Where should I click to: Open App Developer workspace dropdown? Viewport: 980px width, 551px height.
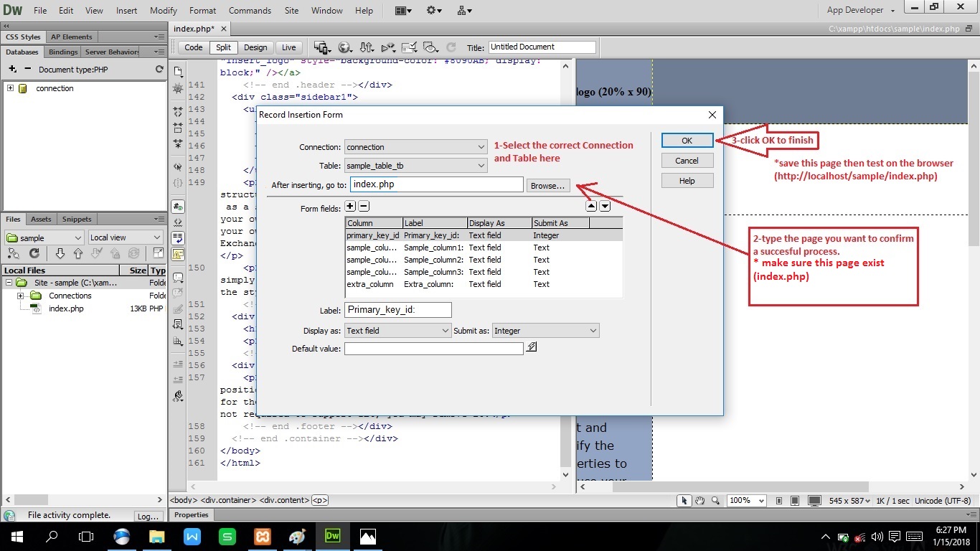pos(860,10)
